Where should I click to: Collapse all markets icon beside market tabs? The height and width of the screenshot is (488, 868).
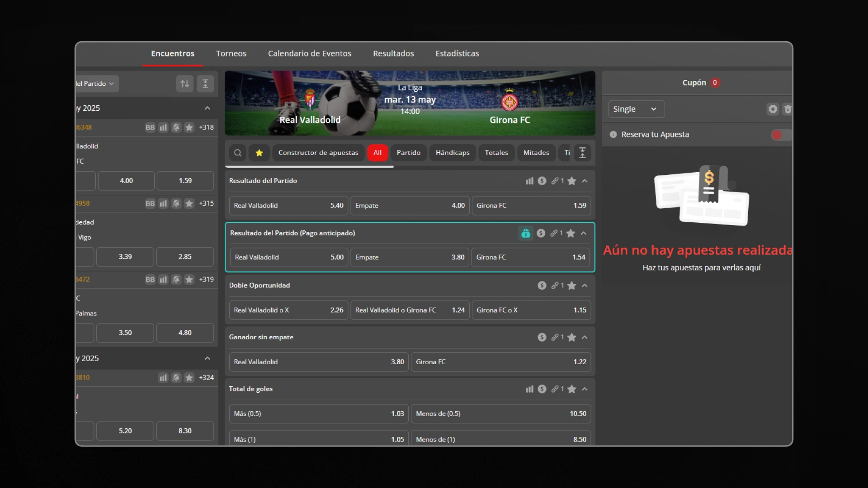[583, 153]
